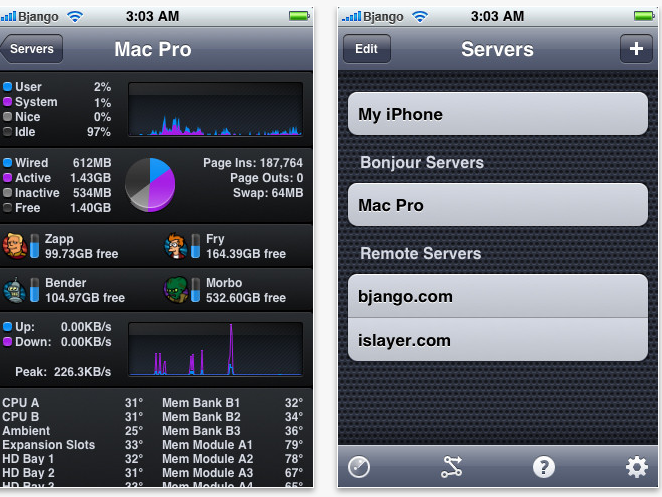Image resolution: width=662 pixels, height=497 pixels.
Task: Open the My iPhone server entry
Action: (x=498, y=114)
